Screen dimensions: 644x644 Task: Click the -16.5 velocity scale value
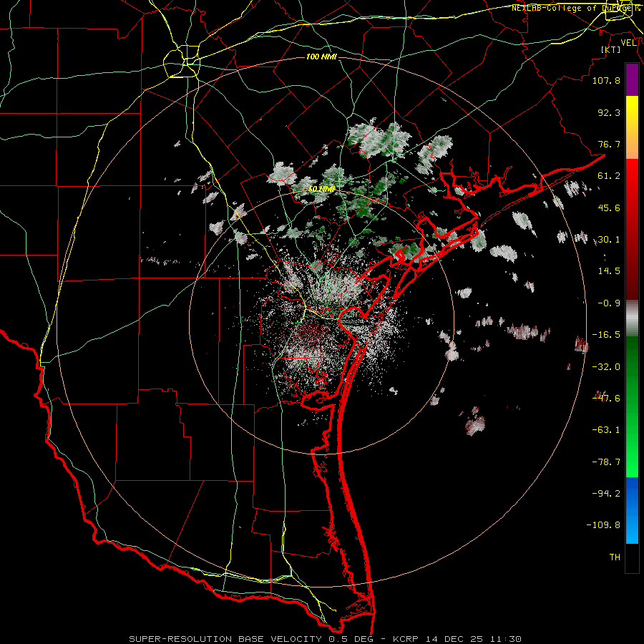pos(606,335)
